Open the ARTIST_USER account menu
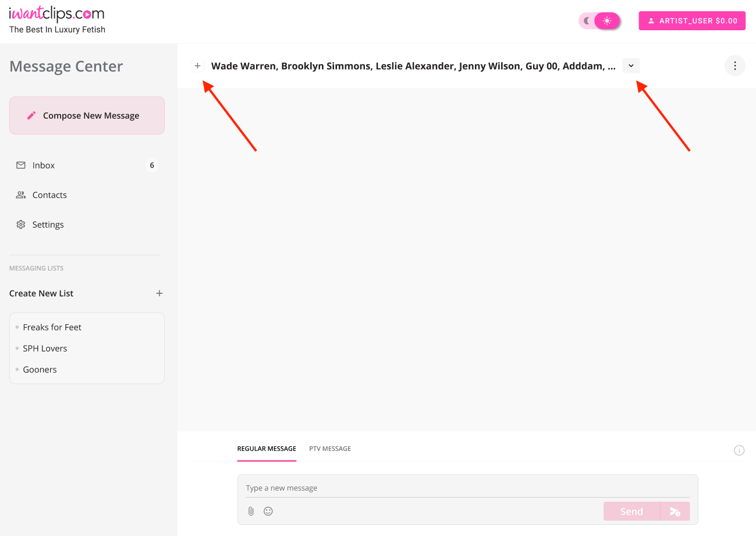756x536 pixels. pos(692,21)
